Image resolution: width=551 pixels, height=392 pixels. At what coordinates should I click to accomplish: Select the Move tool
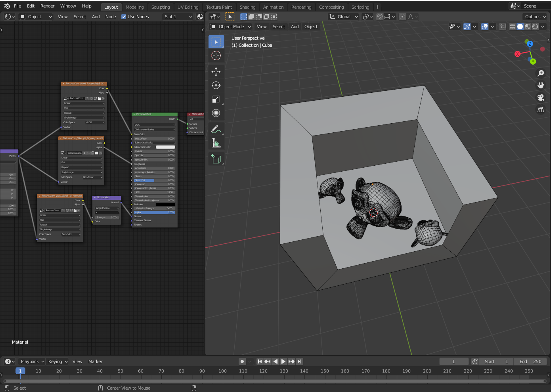click(x=216, y=72)
